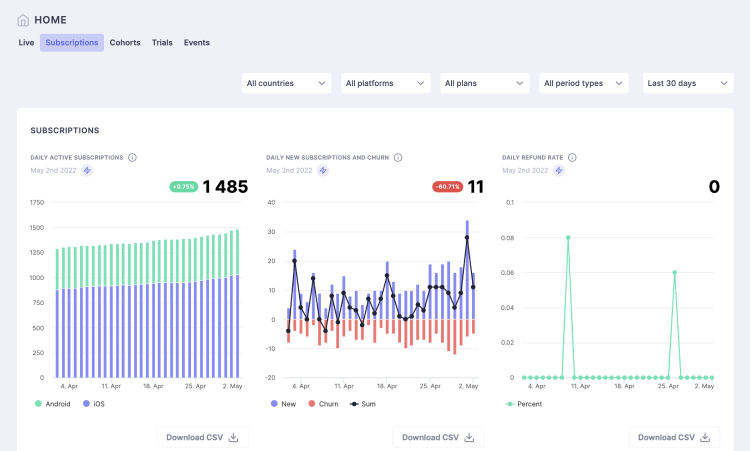Go to the Events tab
The width and height of the screenshot is (750, 451).
197,43
